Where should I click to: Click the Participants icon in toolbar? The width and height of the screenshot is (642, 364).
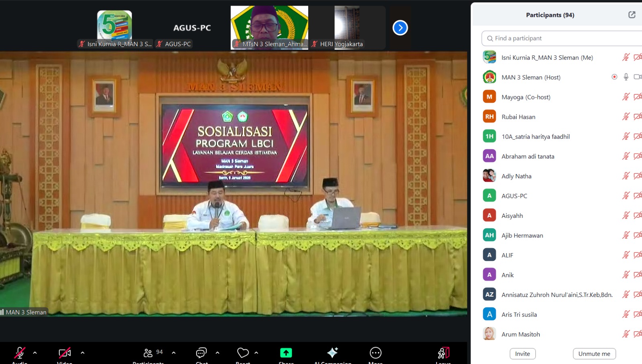[x=148, y=353]
